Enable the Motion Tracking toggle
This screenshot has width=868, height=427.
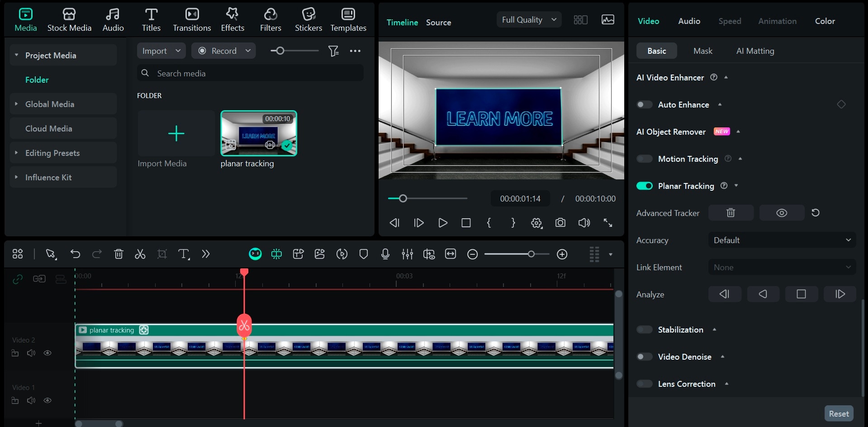click(x=644, y=159)
